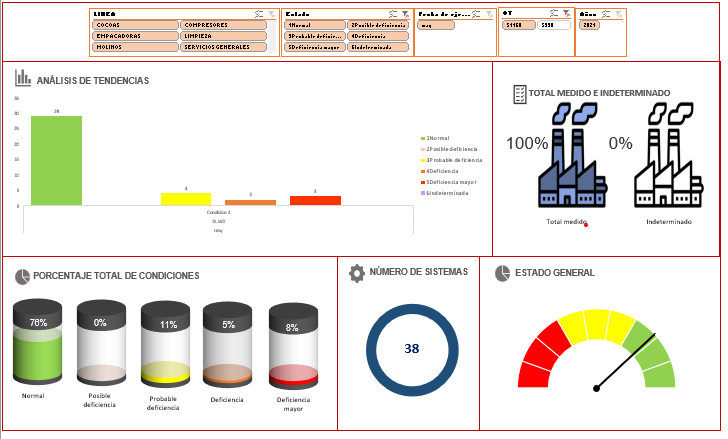Click the yellow bar labeled 4
728x439 pixels.
(186, 199)
